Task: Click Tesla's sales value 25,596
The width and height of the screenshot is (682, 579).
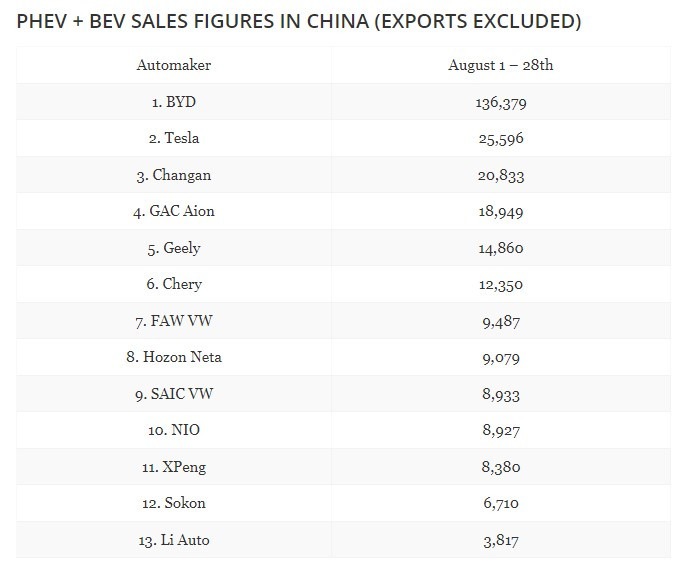Action: pos(502,138)
